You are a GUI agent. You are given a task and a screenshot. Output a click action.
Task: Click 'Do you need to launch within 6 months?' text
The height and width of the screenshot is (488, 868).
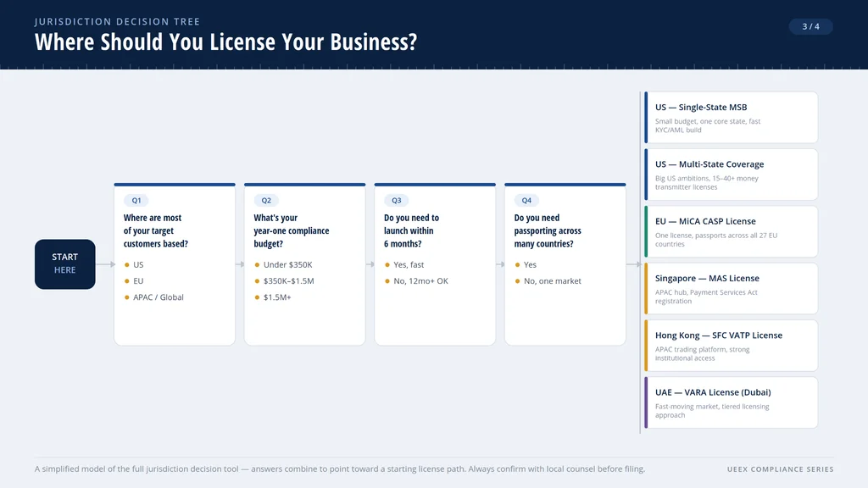pyautogui.click(x=411, y=230)
